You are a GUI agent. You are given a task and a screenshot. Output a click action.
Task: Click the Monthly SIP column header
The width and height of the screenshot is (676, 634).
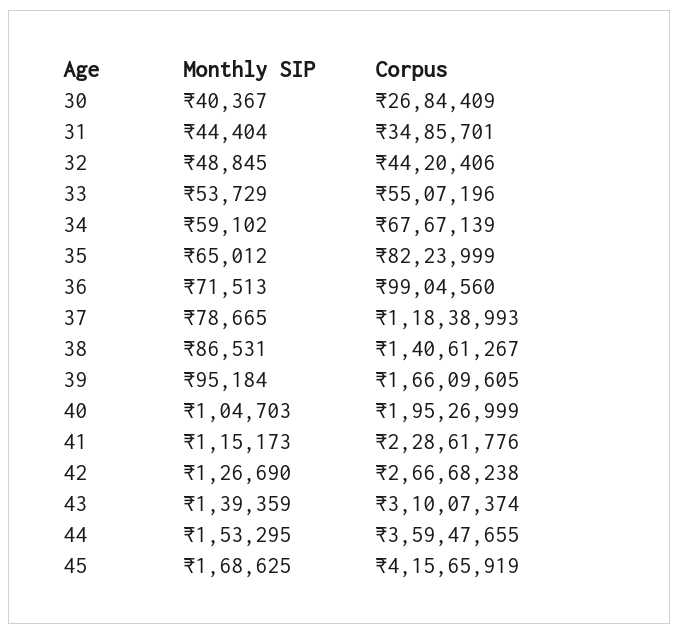click(x=249, y=69)
